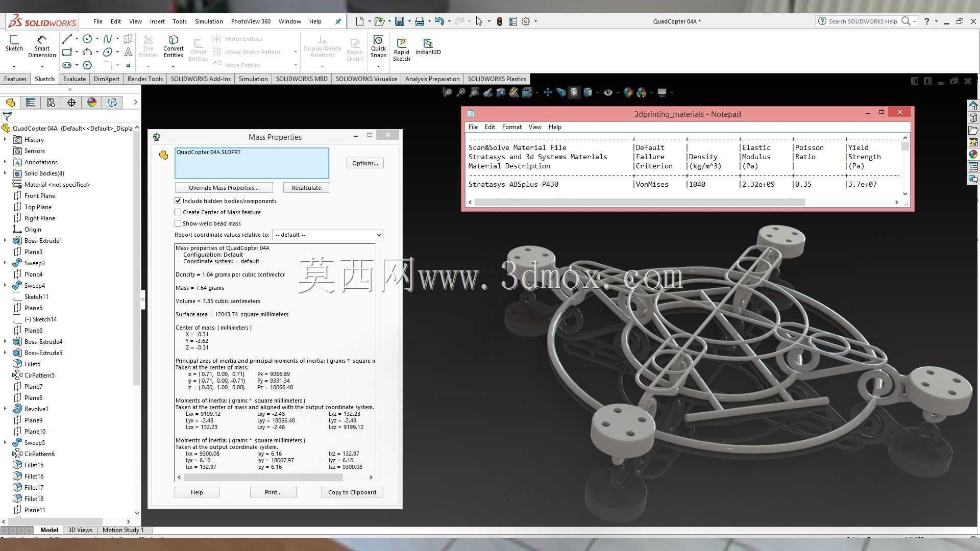This screenshot has width=980, height=551.
Task: Open the FeatureManager design tree tab
Action: coord(11,103)
